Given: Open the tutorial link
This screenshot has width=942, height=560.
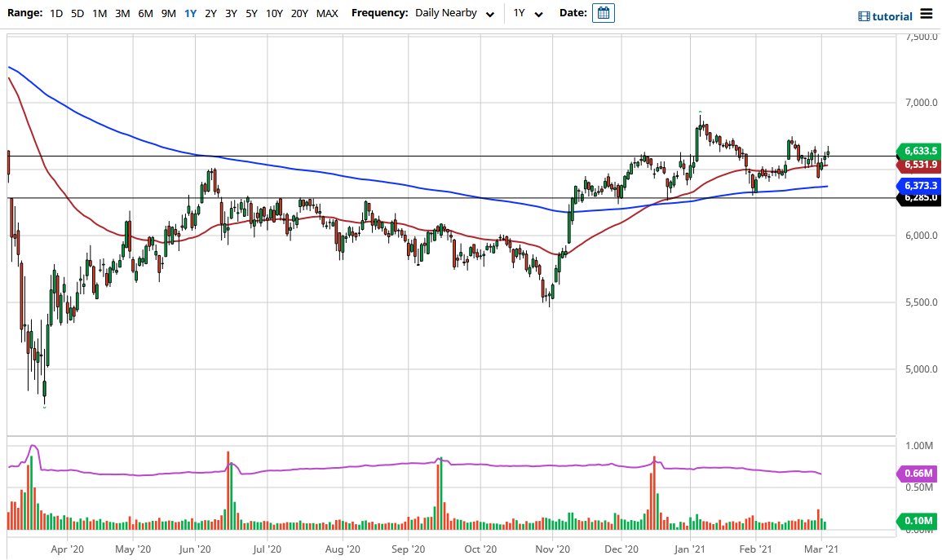Looking at the screenshot, I should [x=893, y=15].
